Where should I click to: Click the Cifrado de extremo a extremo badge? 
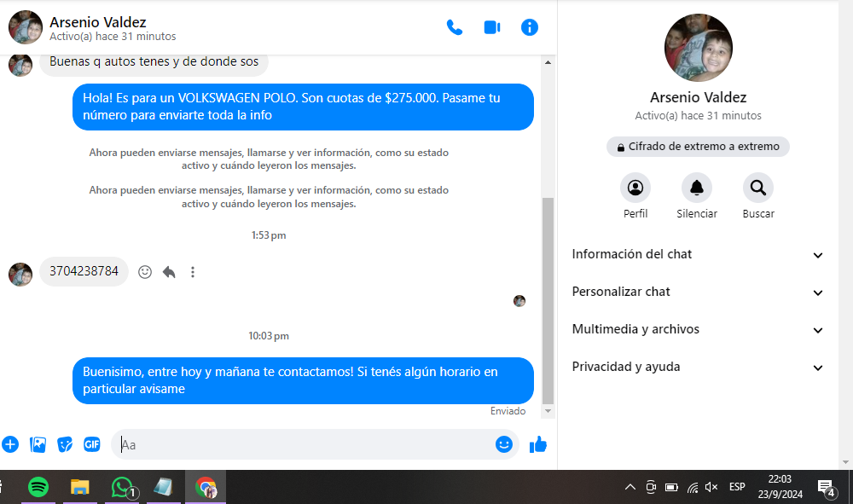tap(698, 146)
